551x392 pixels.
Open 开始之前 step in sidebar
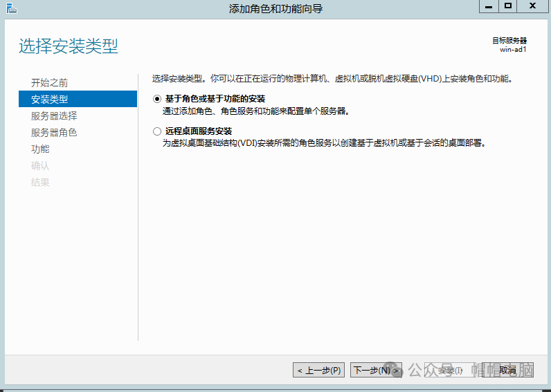click(50, 83)
